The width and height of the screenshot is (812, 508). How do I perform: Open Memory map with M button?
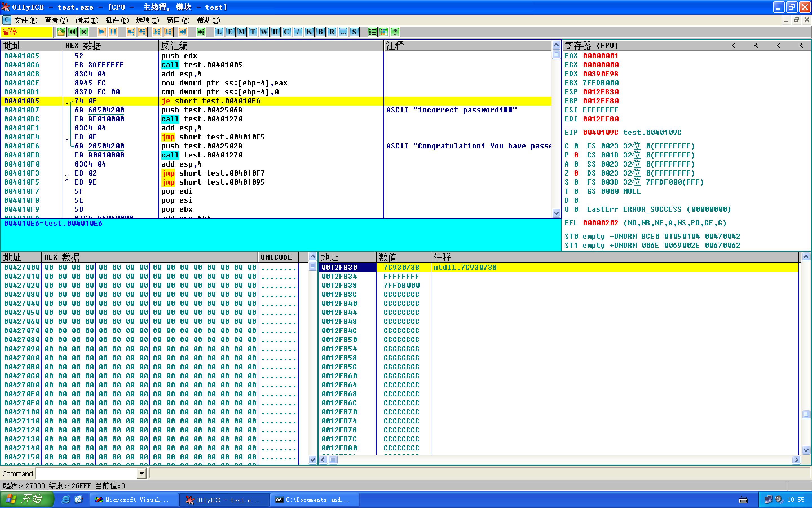pyautogui.click(x=242, y=32)
